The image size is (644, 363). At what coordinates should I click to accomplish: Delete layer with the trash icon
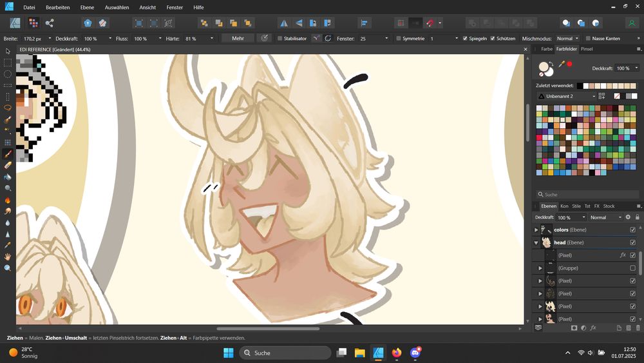tap(638, 328)
